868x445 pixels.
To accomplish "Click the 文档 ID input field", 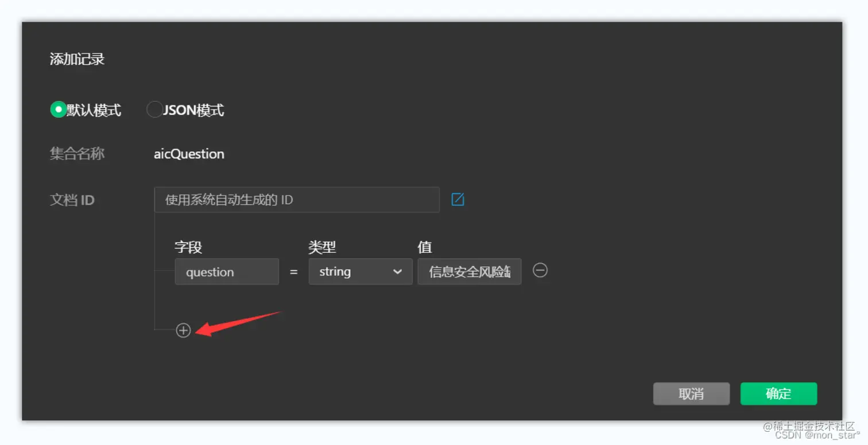I will pyautogui.click(x=297, y=200).
